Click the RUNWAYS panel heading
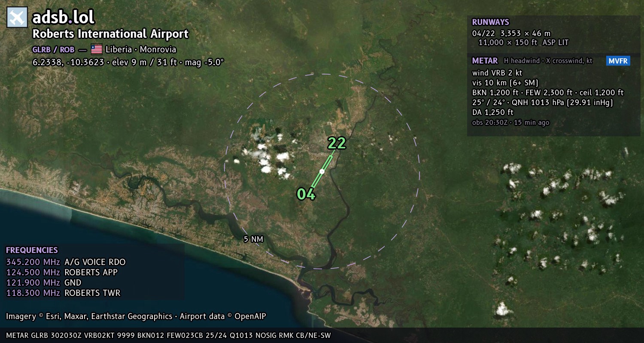The width and height of the screenshot is (644, 343). (x=490, y=22)
